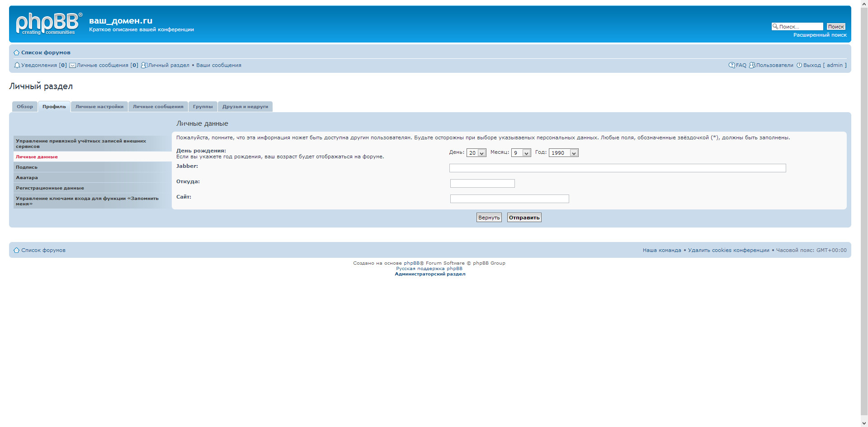This screenshot has height=427, width=868.
Task: Click the page's vertical scrollbar
Action: tap(864, 213)
